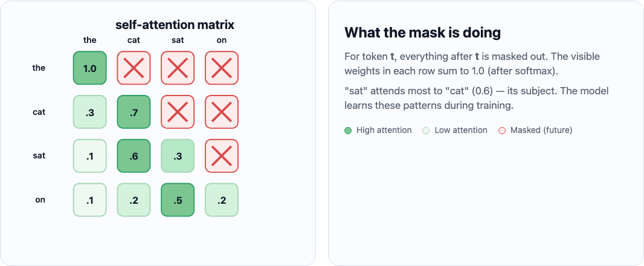The height and width of the screenshot is (266, 644).
Task: Click the "sat" column header
Action: point(178,41)
